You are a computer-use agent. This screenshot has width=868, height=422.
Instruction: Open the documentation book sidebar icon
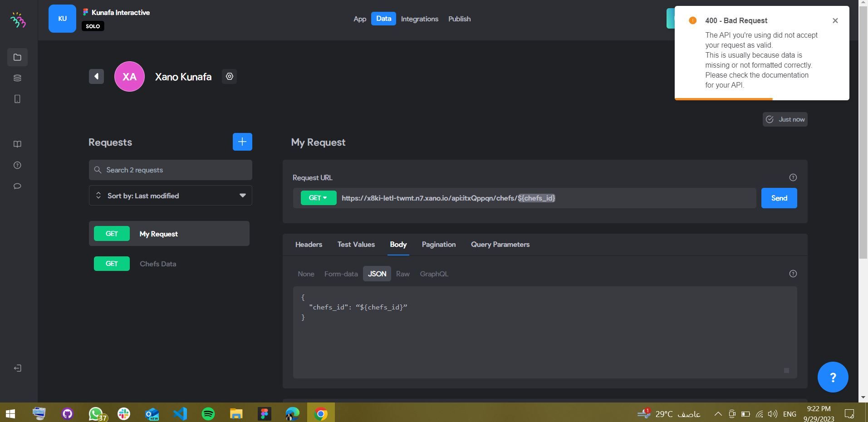pyautogui.click(x=17, y=144)
